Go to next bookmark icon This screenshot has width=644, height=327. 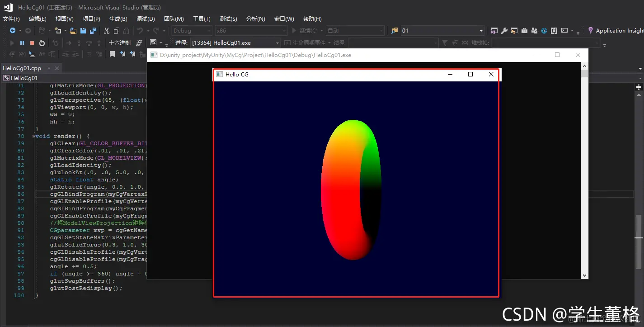coord(132,54)
